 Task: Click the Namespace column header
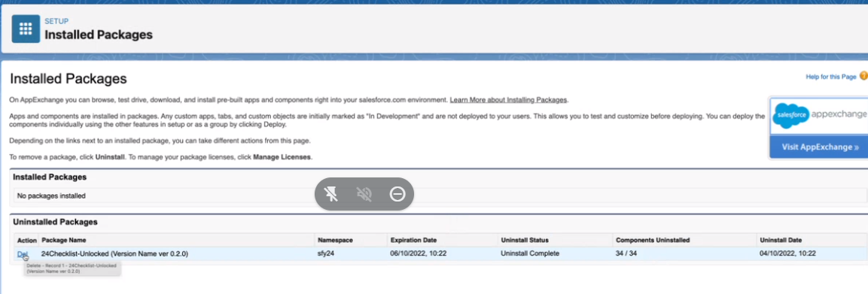[336, 241]
